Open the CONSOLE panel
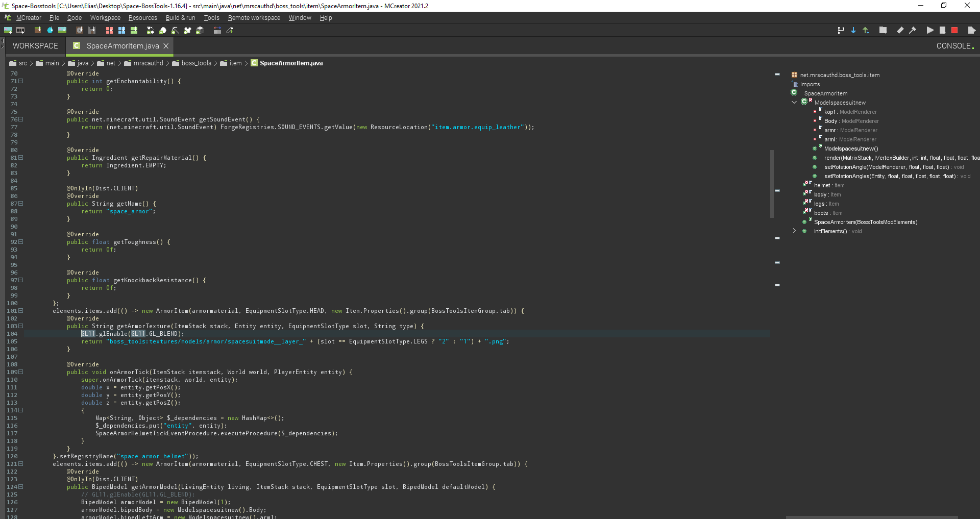Viewport: 980px width, 519px height. 955,46
